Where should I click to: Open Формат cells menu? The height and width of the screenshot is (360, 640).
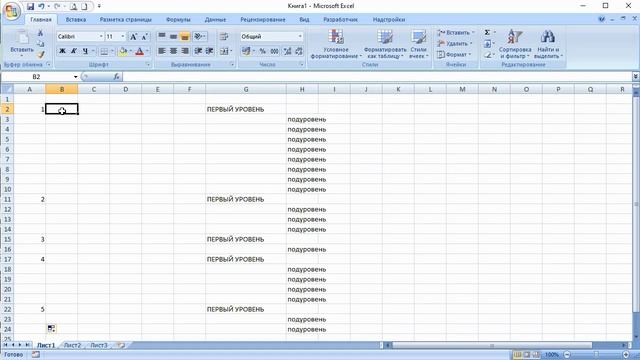(x=453, y=54)
